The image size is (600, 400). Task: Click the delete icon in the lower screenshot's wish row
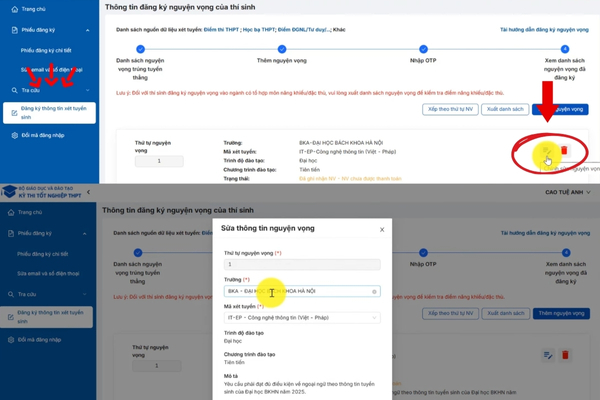(564, 355)
